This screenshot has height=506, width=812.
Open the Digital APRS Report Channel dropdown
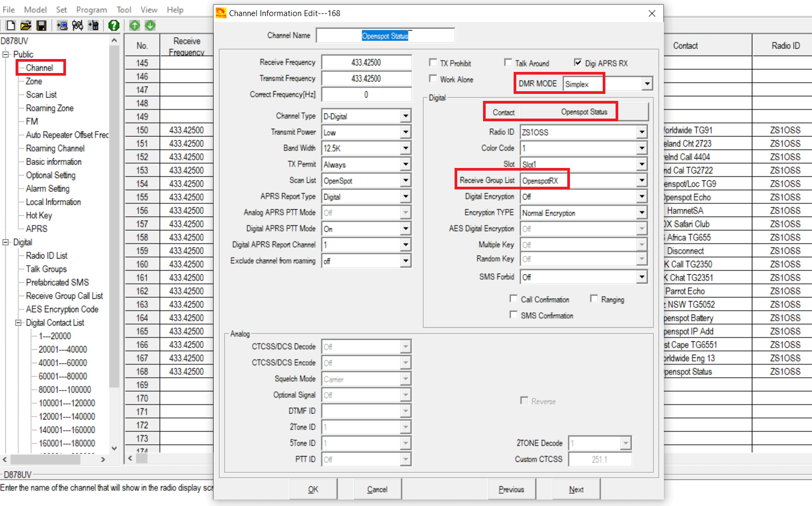click(406, 245)
